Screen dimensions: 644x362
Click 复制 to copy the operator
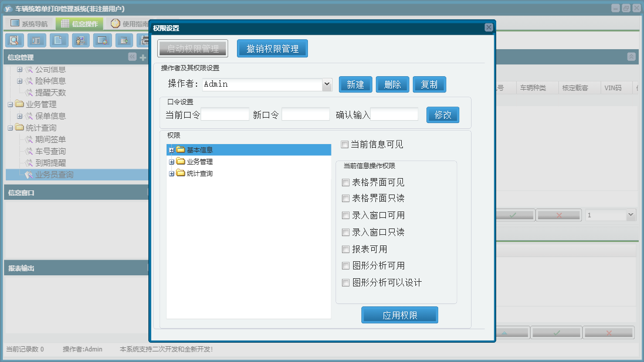(429, 84)
